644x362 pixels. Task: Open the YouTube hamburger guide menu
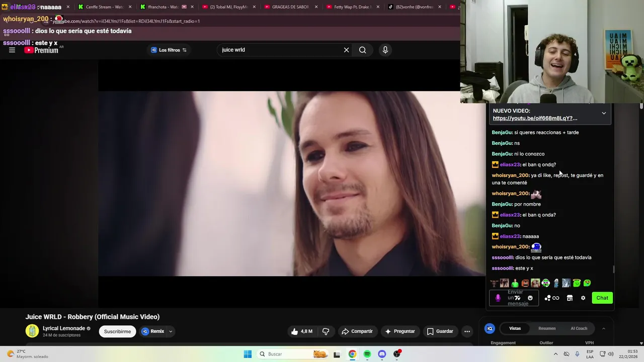click(x=12, y=50)
